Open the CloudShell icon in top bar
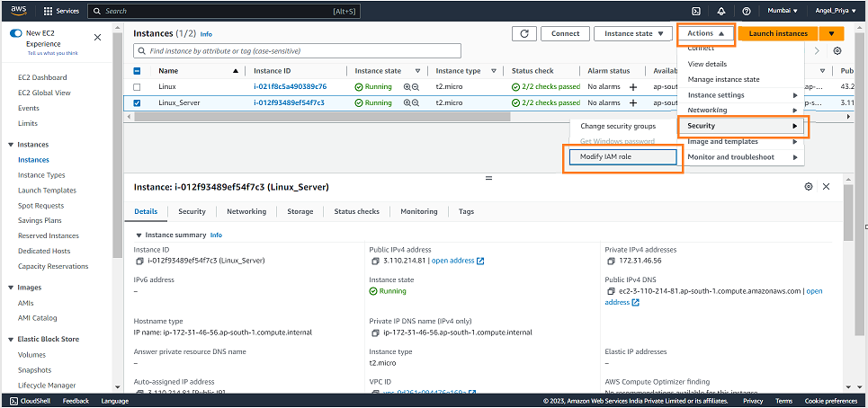 coord(696,11)
